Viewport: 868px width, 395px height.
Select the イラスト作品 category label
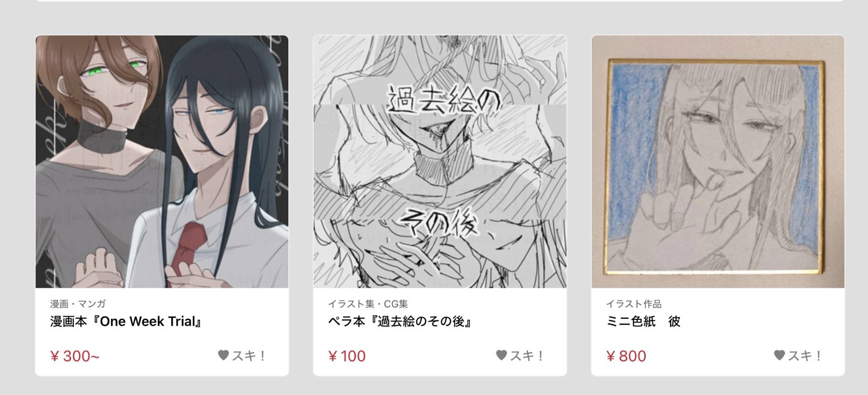633,304
